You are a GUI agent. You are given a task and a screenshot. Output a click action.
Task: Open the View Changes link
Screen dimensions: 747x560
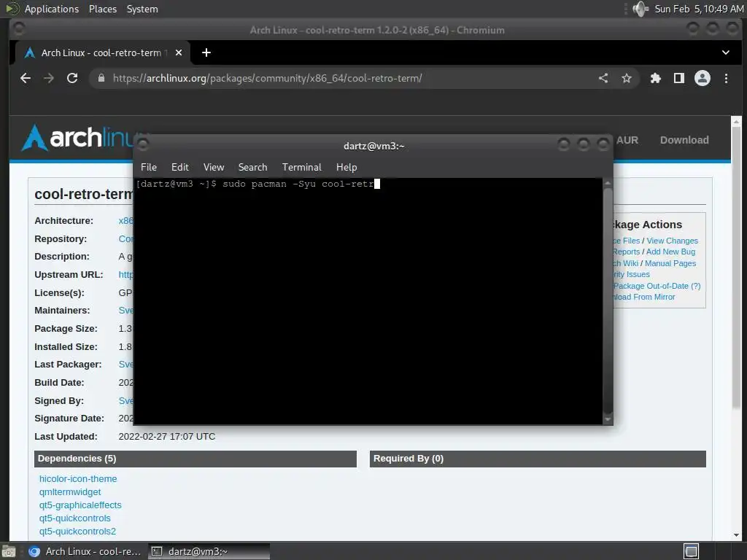pos(672,241)
